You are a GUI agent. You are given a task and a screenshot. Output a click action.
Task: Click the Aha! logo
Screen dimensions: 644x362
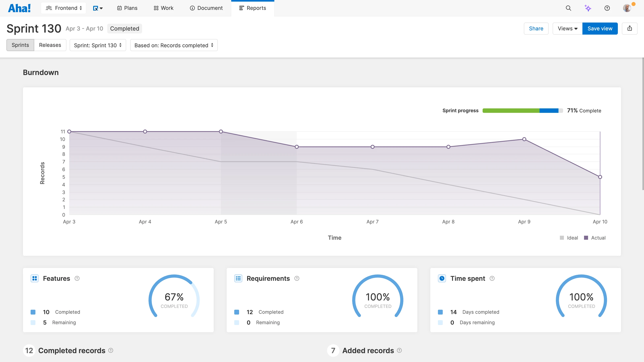[x=20, y=8]
